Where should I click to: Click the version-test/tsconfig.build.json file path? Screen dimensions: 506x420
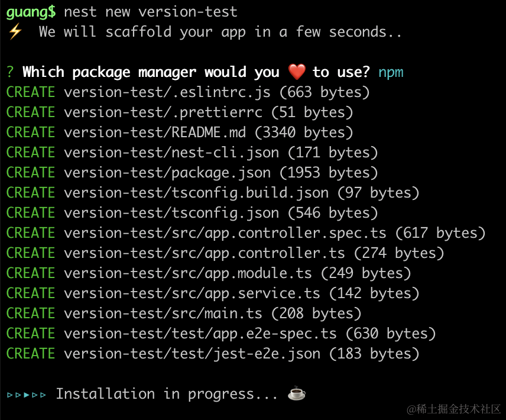[x=196, y=193]
